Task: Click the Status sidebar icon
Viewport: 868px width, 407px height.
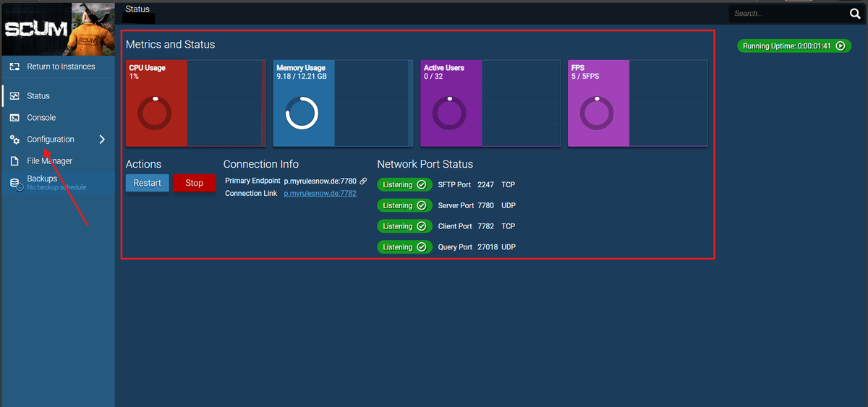Action: point(14,96)
